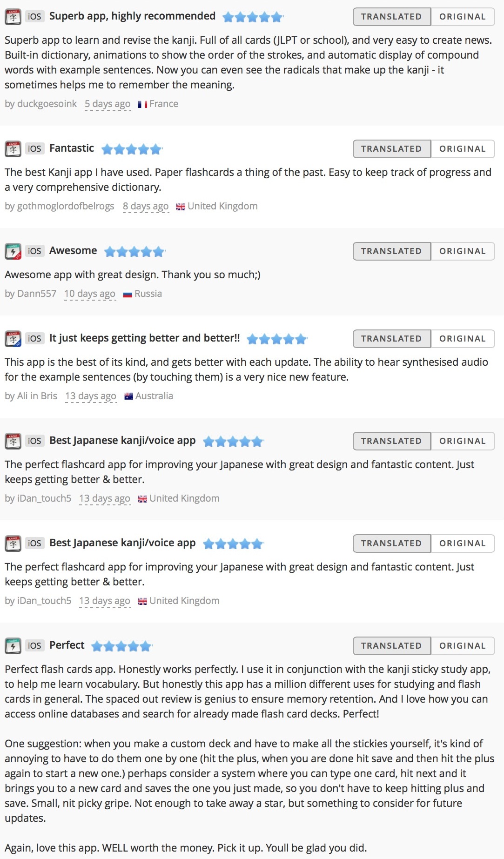
Task: Click the kanji app icon on Fantastic review
Action: 13,149
